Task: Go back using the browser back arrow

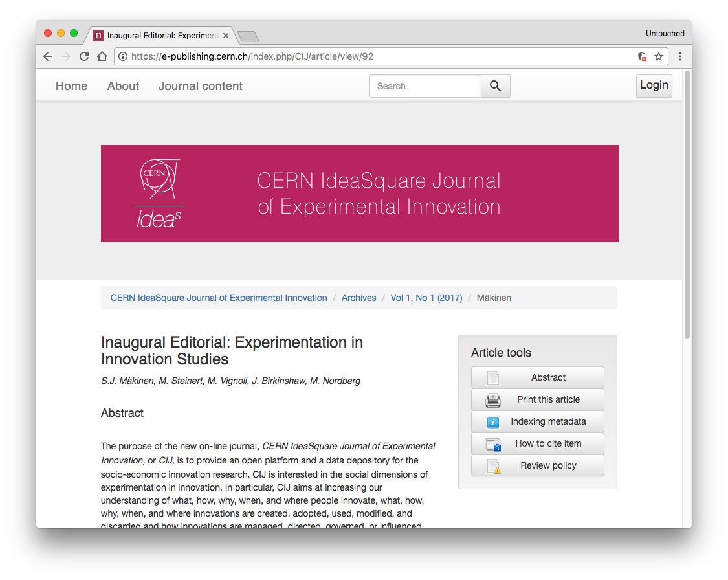Action: click(x=48, y=56)
